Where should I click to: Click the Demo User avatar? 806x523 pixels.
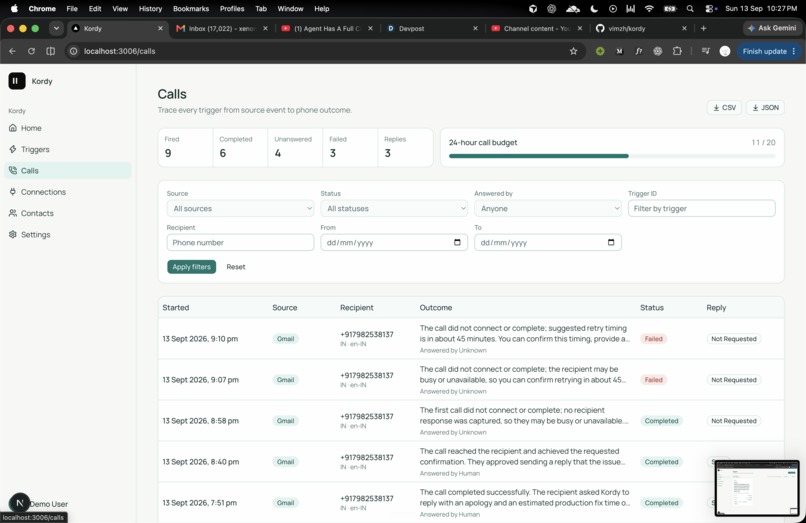coord(20,503)
